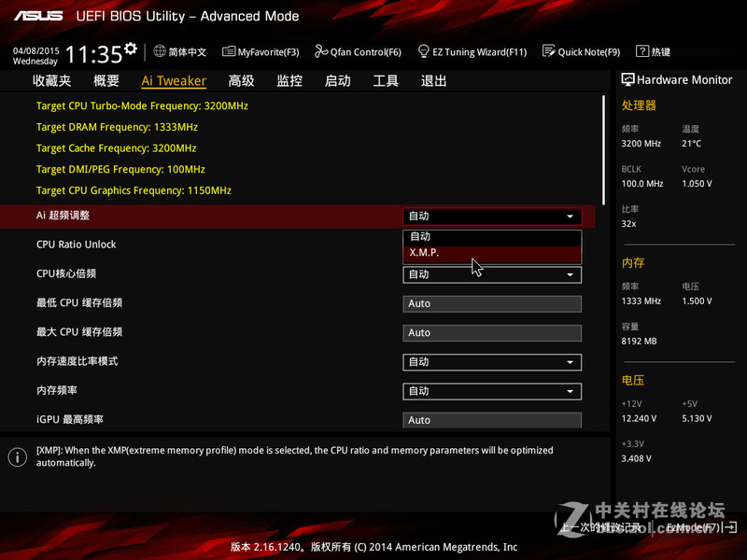Switch to the 监控 tab
Viewport: 747px width, 560px height.
pos(289,80)
